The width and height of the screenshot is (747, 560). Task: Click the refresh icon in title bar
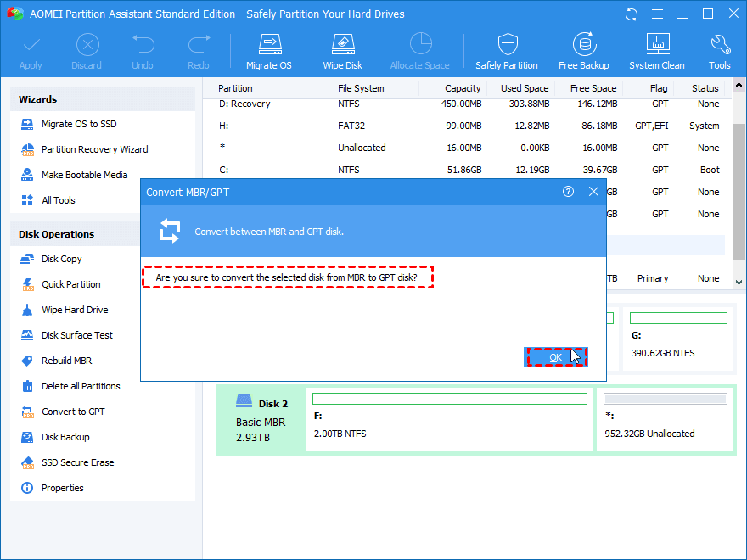632,14
